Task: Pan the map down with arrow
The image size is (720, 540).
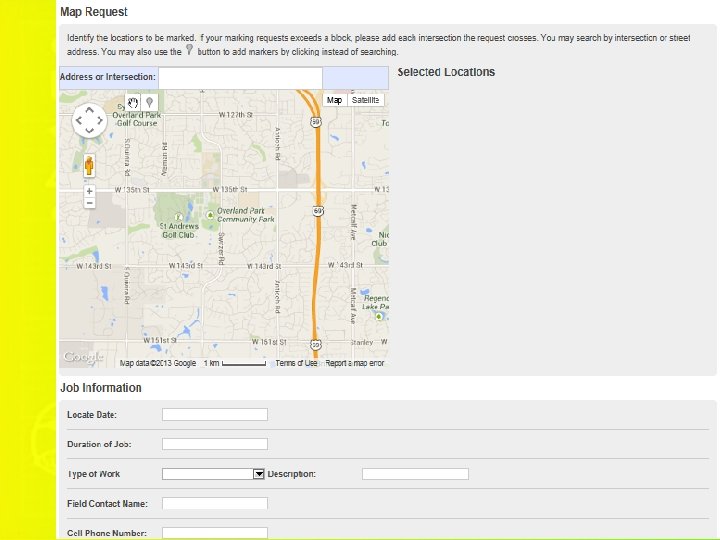Action: [90, 130]
